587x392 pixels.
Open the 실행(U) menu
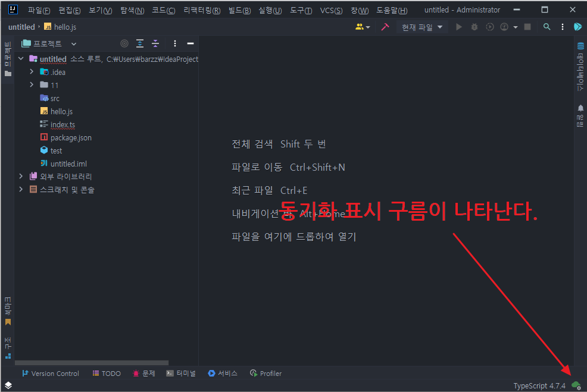tap(270, 10)
